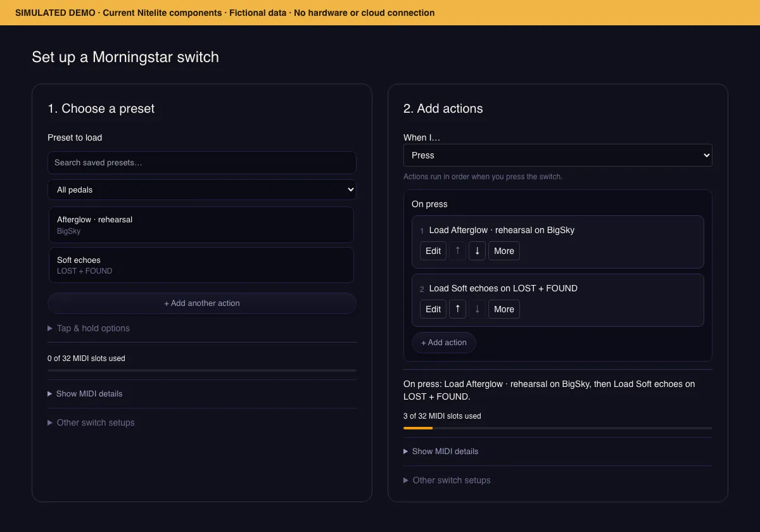Click the + Add action button

coord(444,343)
